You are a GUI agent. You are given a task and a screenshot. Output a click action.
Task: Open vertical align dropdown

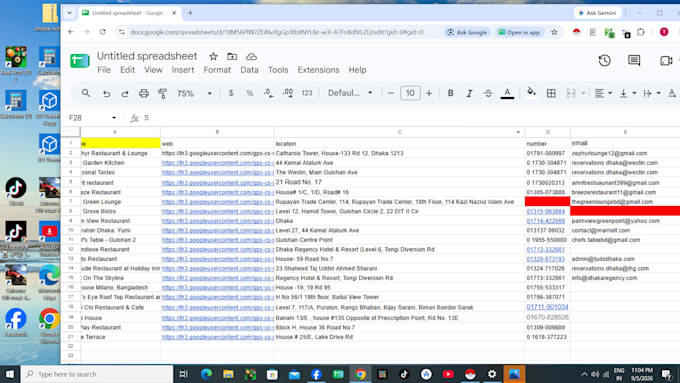coord(627,93)
